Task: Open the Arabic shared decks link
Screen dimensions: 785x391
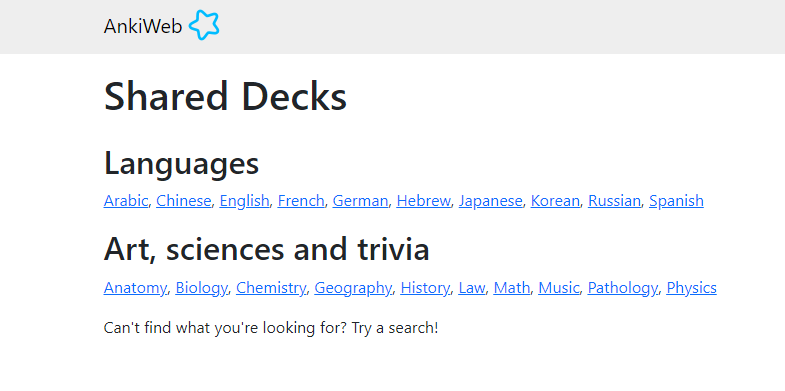Action: [x=126, y=201]
